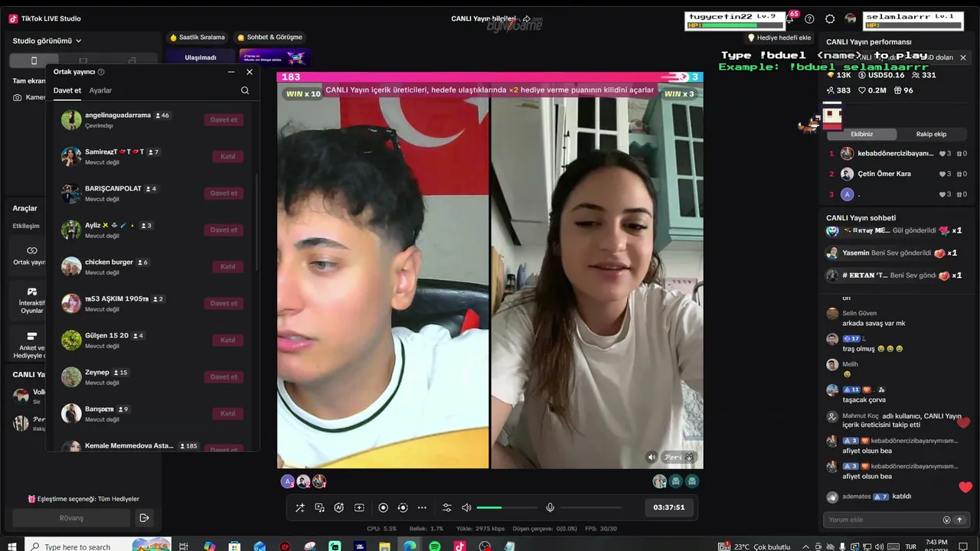Expand the Studio görünümü dropdown
The width and height of the screenshot is (980, 551).
click(x=47, y=41)
